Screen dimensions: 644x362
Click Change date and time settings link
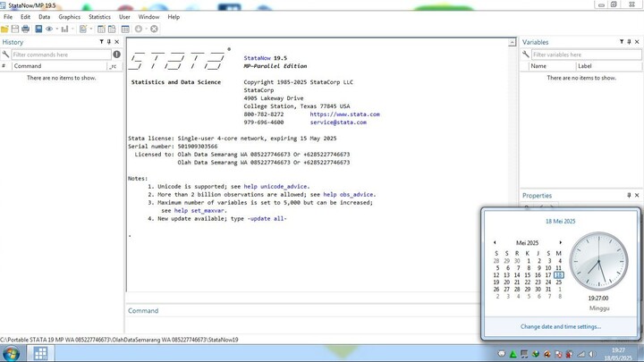coord(561,327)
